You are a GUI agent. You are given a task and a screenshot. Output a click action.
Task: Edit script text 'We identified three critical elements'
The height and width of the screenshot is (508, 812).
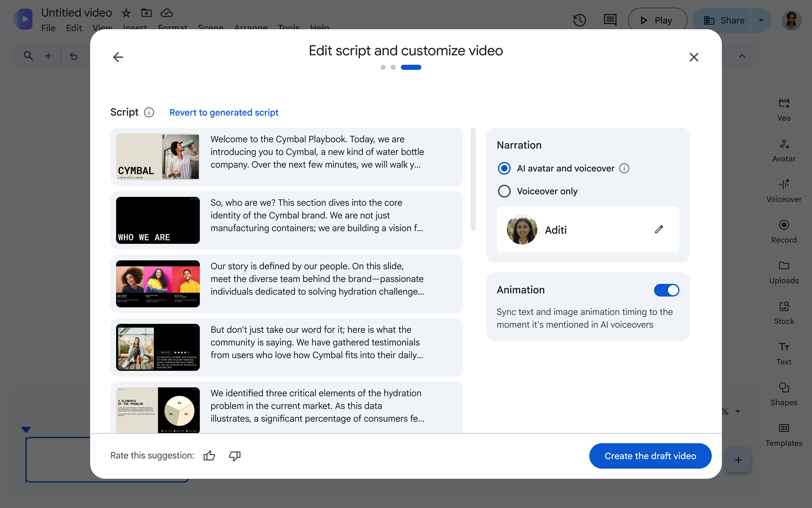[317, 406]
